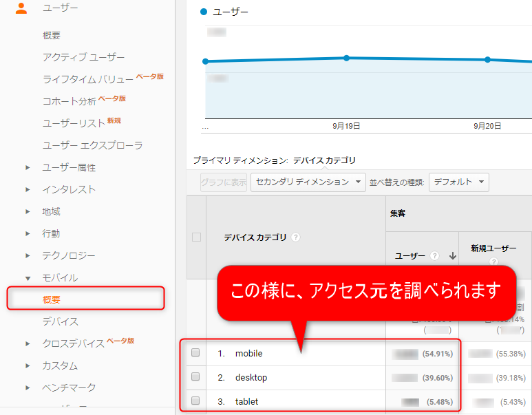Open the セカンダリ ディメンション dropdown

(x=308, y=182)
